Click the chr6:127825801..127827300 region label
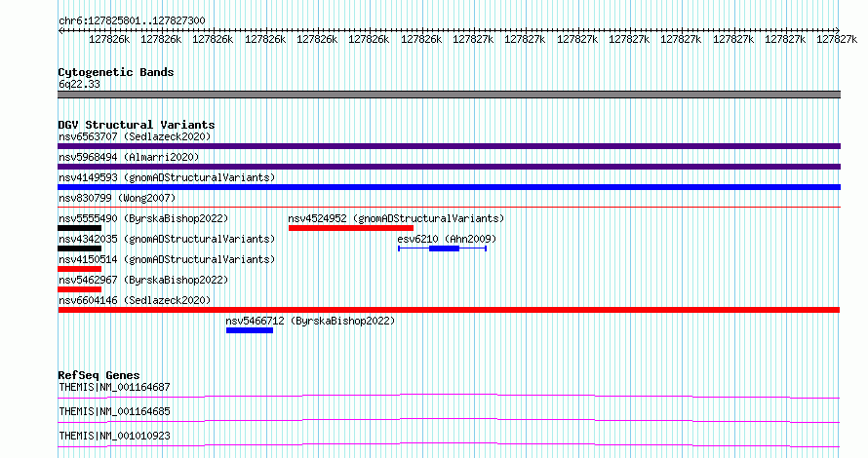 (x=132, y=20)
